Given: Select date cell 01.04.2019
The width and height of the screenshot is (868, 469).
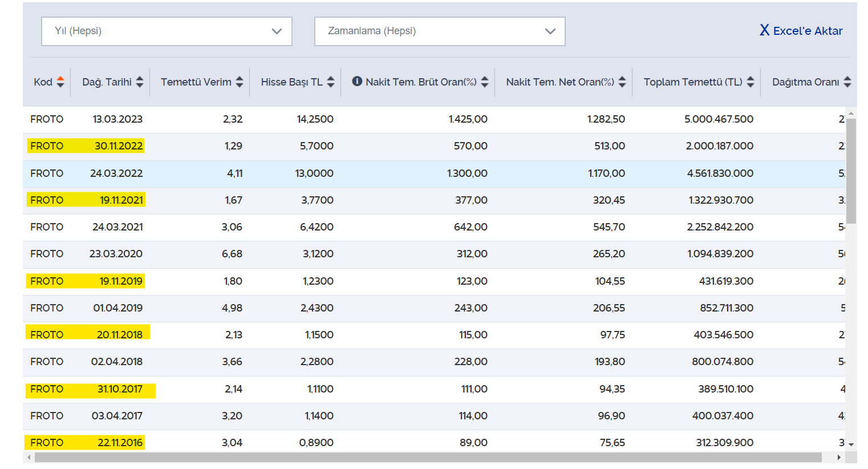Looking at the screenshot, I should click(118, 308).
